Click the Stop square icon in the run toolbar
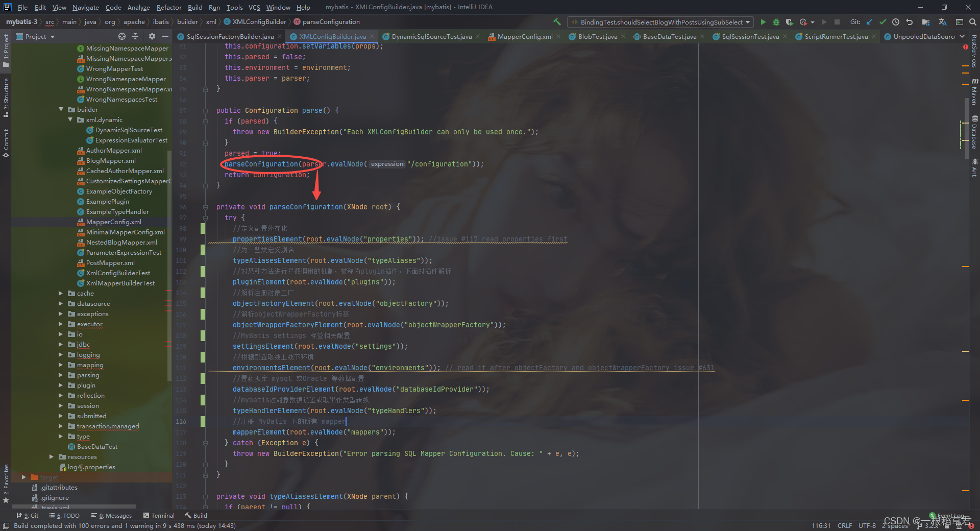Screen dimensions: 980x531 tap(837, 22)
